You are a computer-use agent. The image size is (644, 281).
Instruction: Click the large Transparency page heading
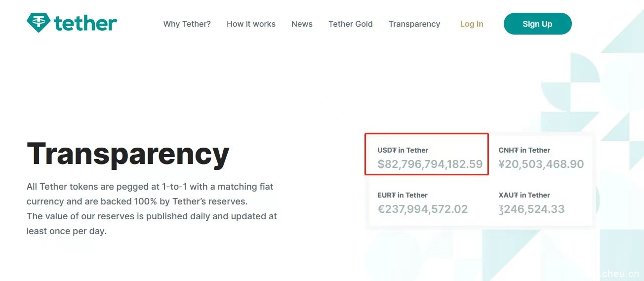128,154
